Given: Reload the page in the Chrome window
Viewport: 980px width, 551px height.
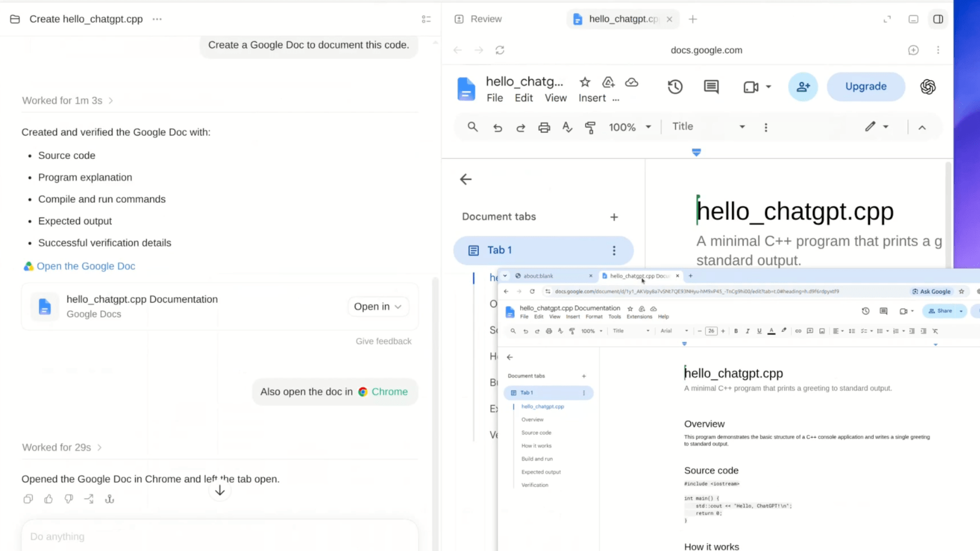Looking at the screenshot, I should click(532, 291).
